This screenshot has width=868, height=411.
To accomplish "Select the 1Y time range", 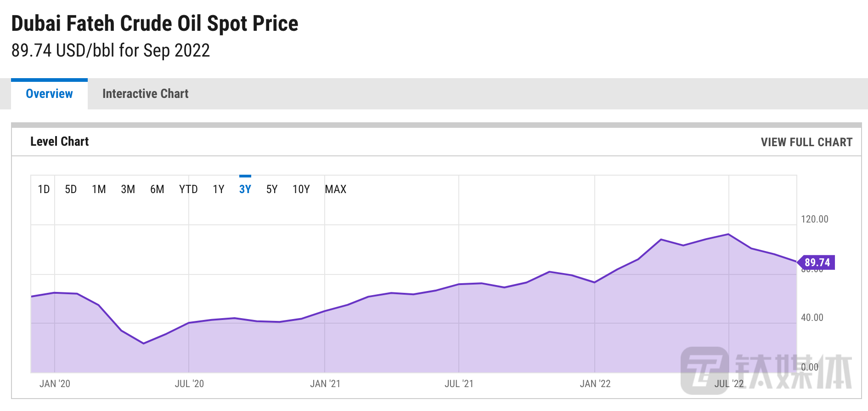I will point(219,189).
